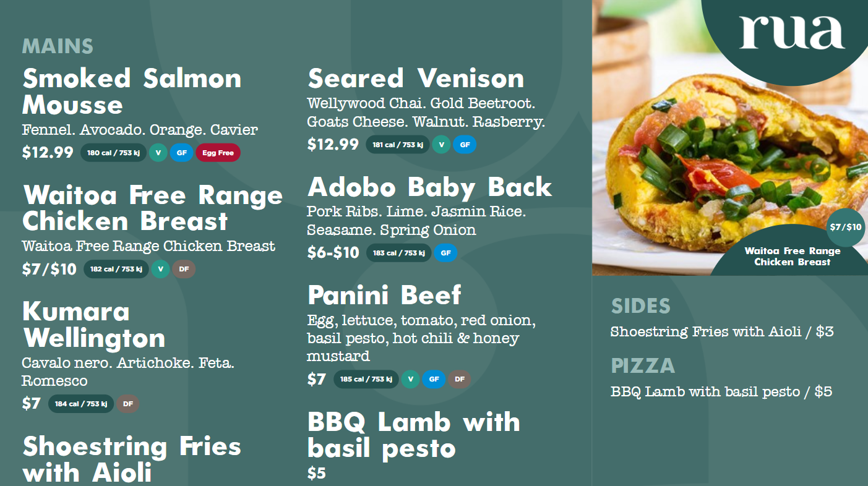Select the MAINS section heading

[x=58, y=46]
